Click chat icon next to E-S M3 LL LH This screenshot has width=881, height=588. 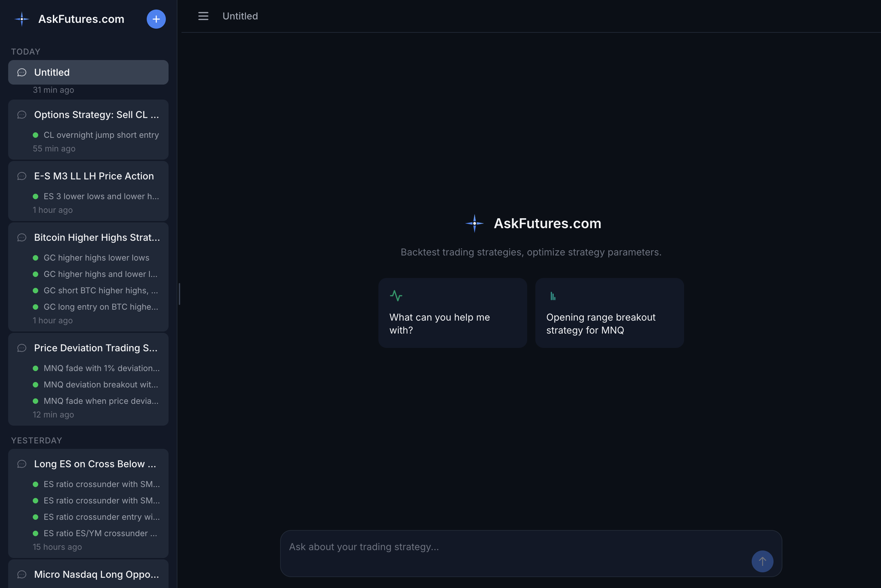22,176
